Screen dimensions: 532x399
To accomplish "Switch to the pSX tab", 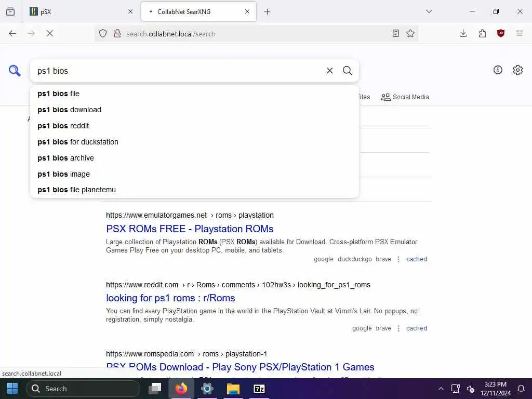I will [x=81, y=11].
